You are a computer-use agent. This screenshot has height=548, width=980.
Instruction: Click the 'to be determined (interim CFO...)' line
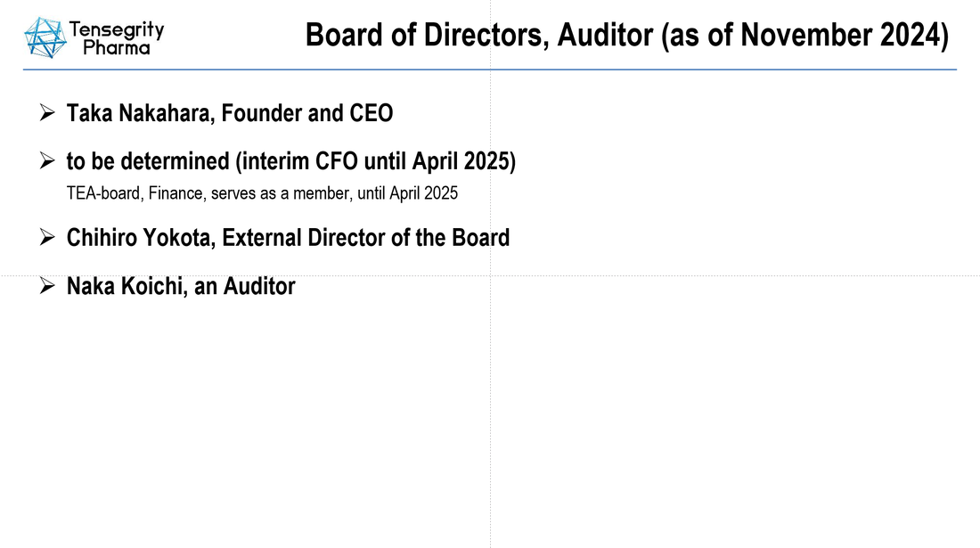pyautogui.click(x=291, y=161)
